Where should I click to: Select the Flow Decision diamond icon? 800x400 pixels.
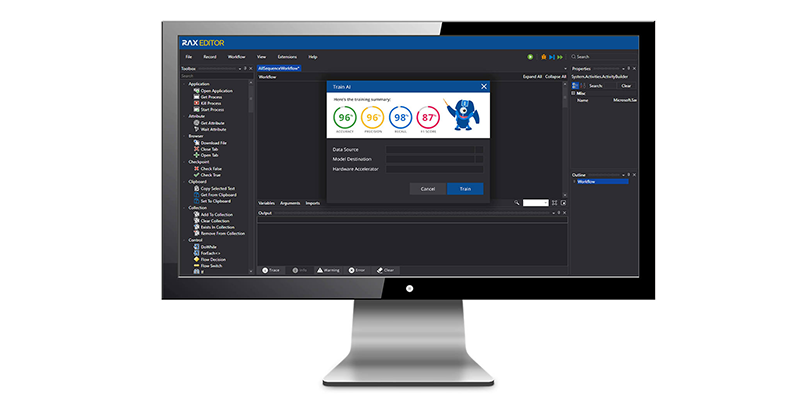[x=196, y=259]
